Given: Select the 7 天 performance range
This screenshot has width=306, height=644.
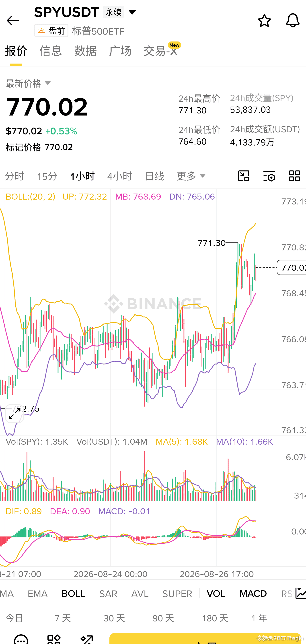Looking at the screenshot, I should [x=63, y=618].
